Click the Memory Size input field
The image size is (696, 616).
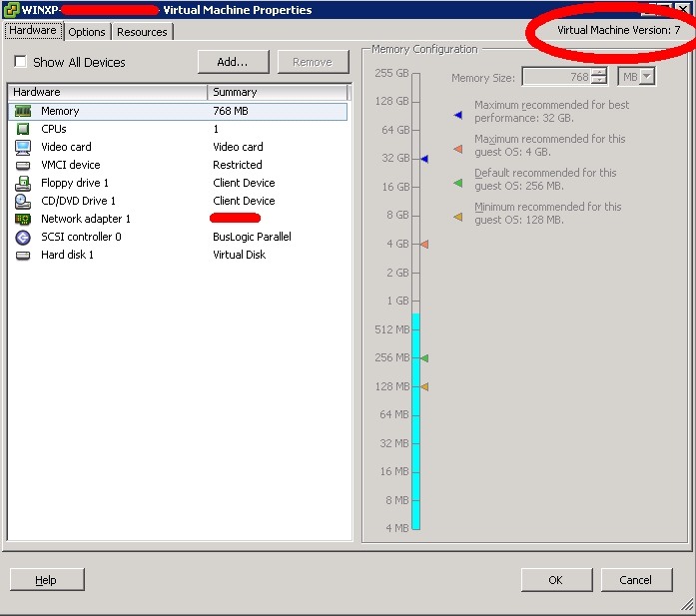[554, 77]
